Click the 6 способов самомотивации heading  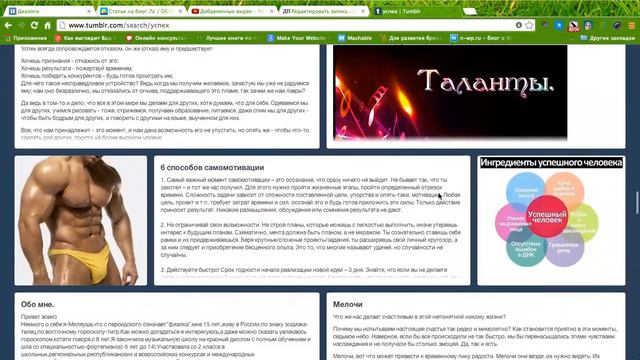[212, 167]
